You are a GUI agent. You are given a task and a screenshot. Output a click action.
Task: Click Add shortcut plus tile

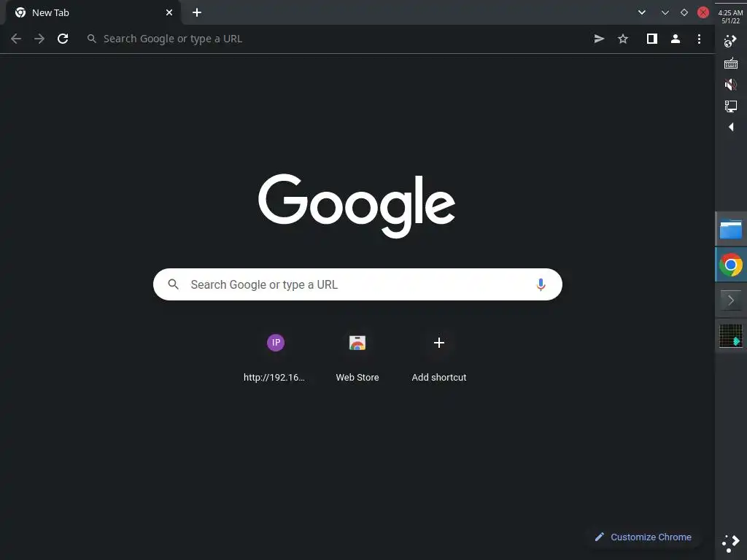438,357
